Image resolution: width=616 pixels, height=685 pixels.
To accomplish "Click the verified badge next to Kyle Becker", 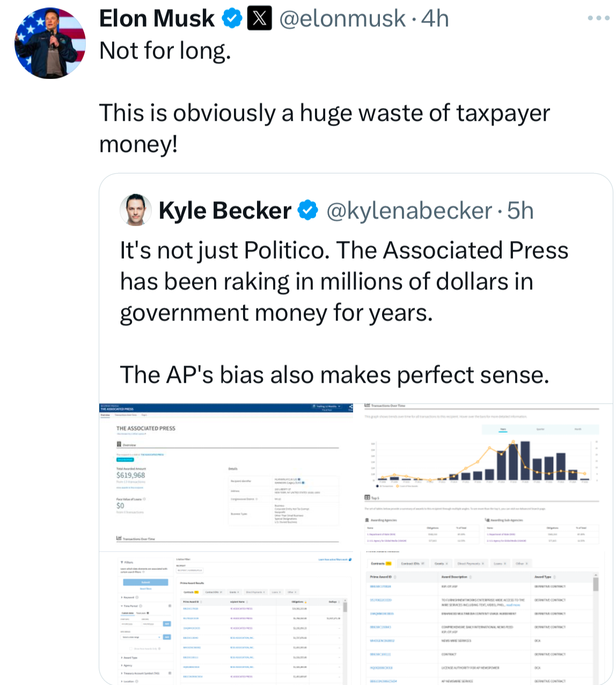I will (x=307, y=210).
